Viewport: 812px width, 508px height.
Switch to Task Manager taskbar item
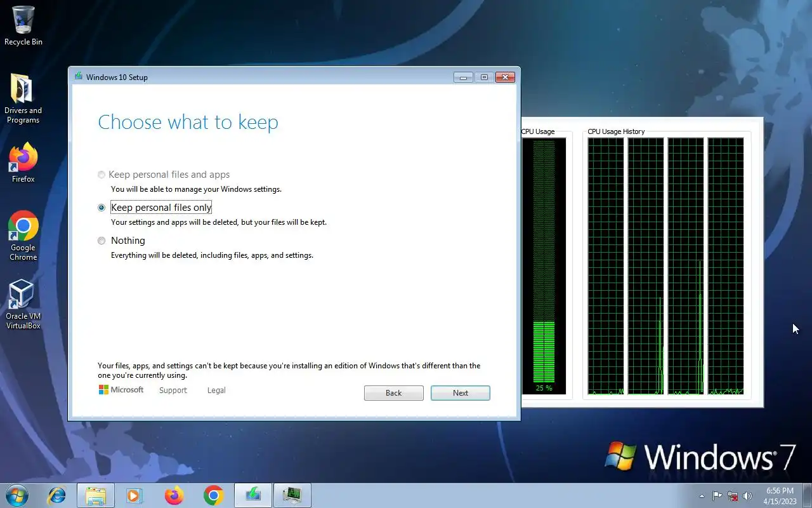pyautogui.click(x=292, y=495)
